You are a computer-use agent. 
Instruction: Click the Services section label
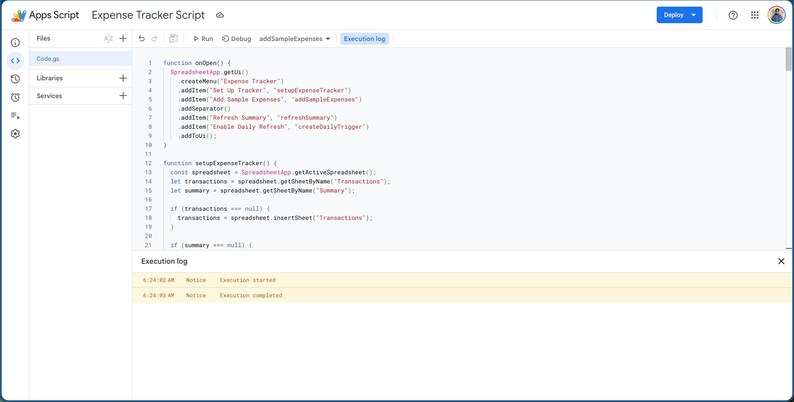[x=49, y=96]
